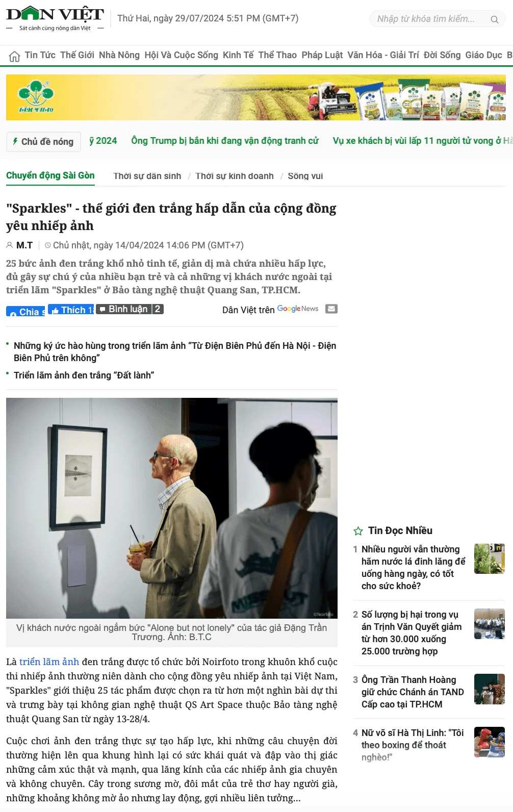
Task: Click the rice field advertisement banner
Action: (256, 97)
